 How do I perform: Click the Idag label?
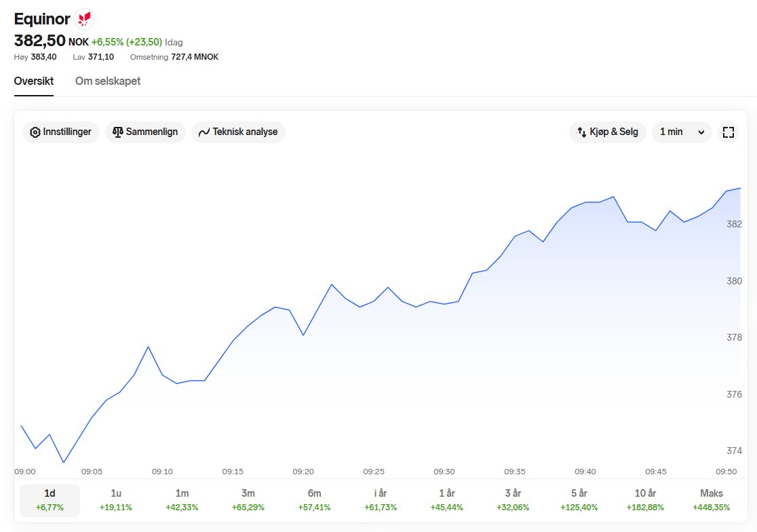coord(174,43)
